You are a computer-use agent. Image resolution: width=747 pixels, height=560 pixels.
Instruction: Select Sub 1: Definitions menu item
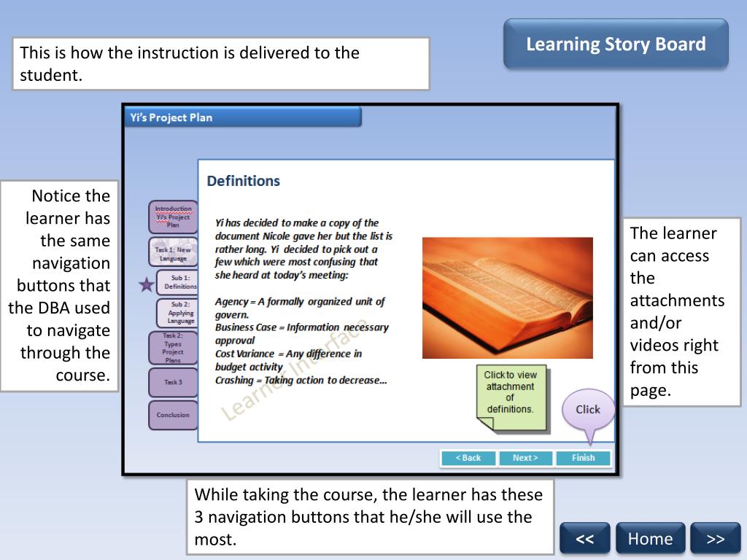pos(177,282)
